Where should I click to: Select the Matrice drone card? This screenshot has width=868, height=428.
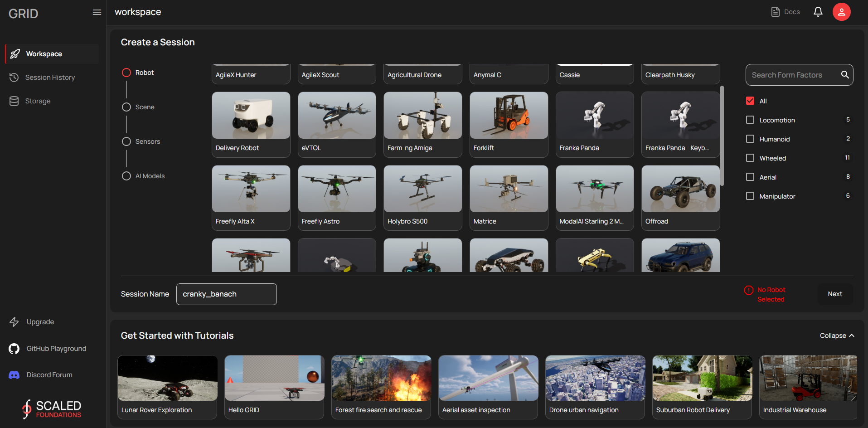click(509, 198)
